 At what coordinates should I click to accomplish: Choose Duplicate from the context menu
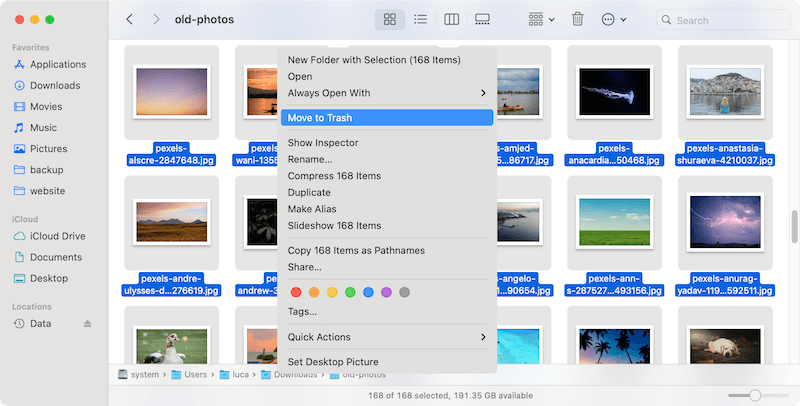pyautogui.click(x=387, y=192)
